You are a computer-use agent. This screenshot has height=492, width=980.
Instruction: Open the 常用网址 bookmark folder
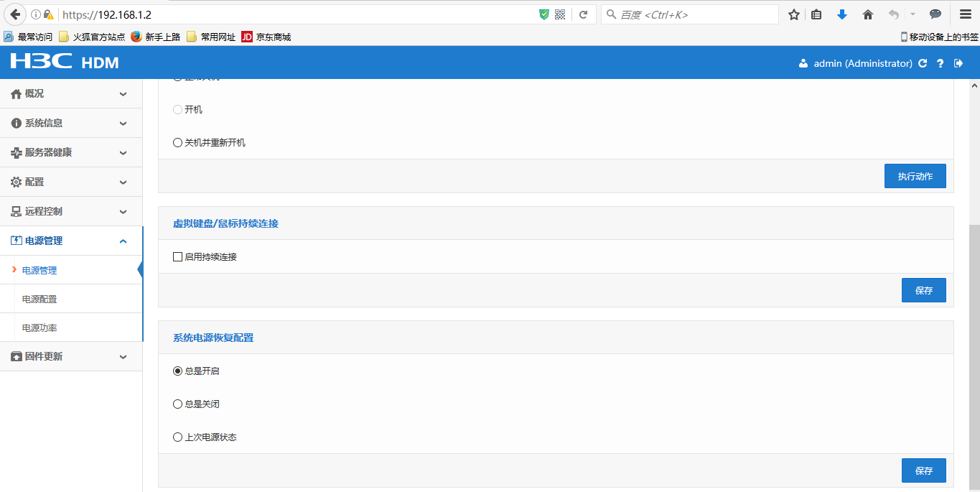pos(211,37)
